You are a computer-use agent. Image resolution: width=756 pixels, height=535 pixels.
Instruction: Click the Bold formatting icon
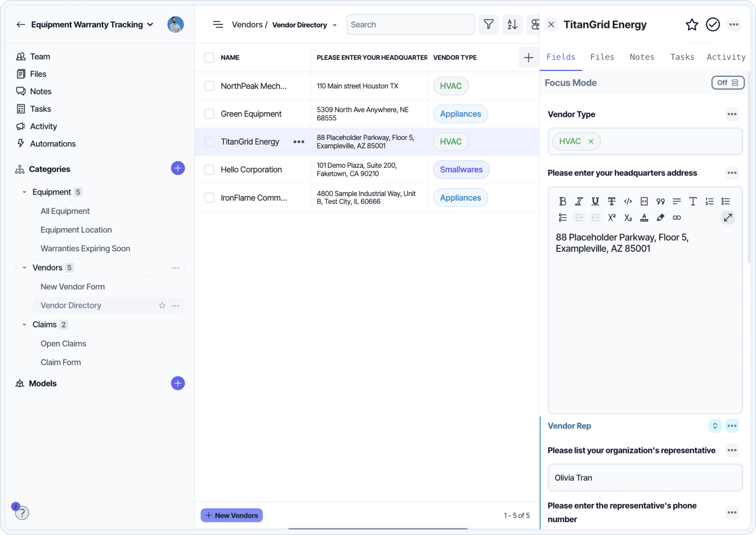[x=562, y=201]
